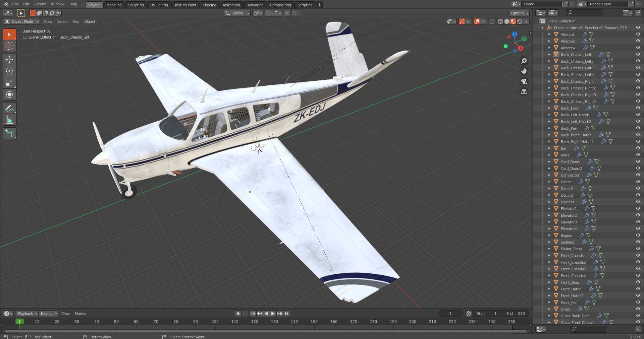Image resolution: width=644 pixels, height=339 pixels.
Task: Add a new workspace tab
Action: 319,5
